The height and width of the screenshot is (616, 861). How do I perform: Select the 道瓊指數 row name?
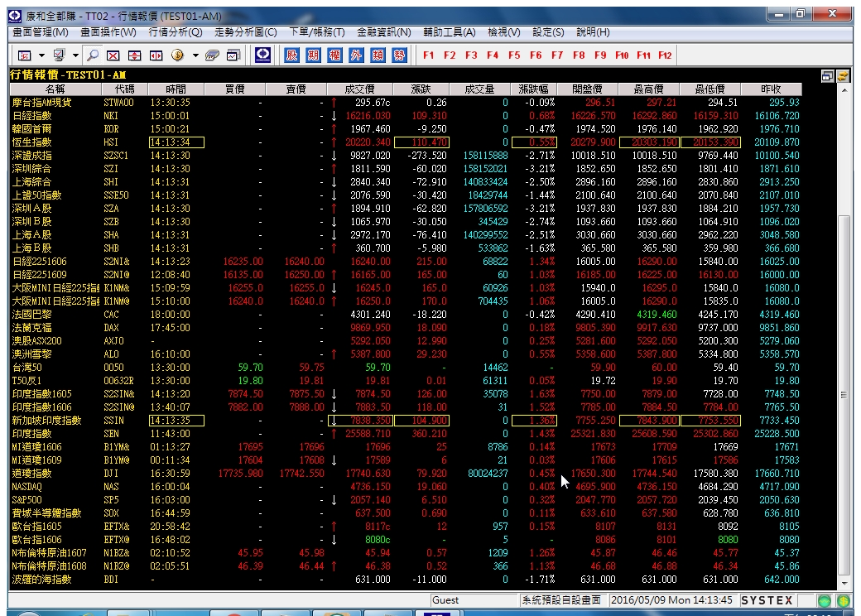(31, 474)
